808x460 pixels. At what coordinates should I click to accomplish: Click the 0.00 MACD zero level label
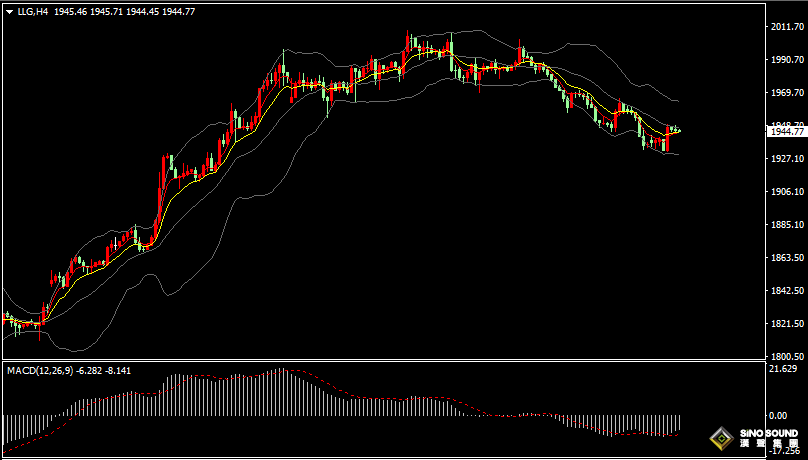point(778,415)
